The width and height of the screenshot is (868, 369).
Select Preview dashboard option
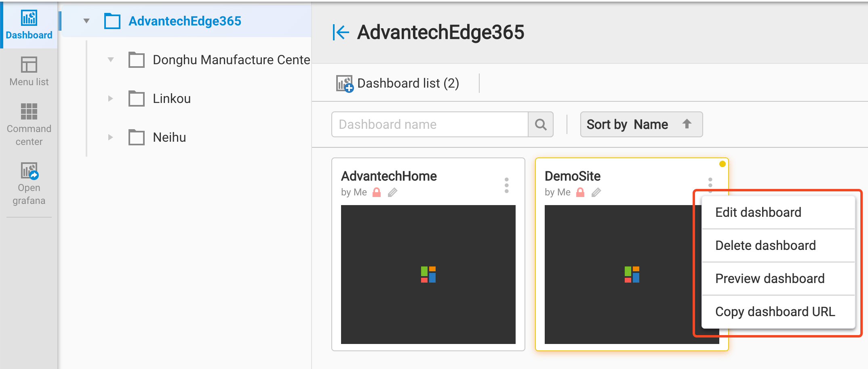coord(769,278)
